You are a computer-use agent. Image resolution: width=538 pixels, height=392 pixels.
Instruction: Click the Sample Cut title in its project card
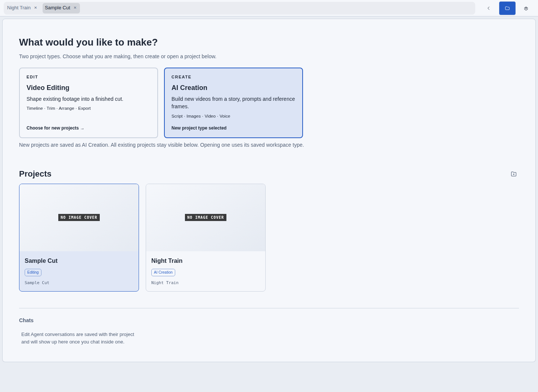point(41,261)
